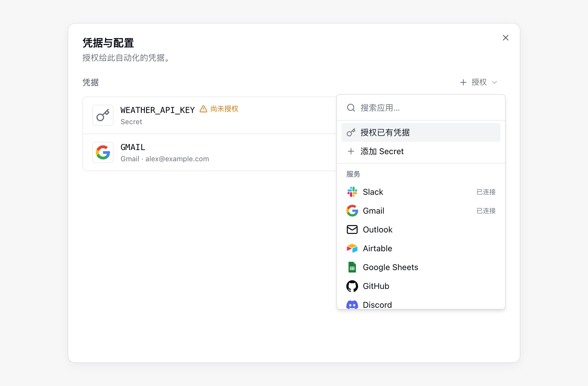Select Slack from the service list
This screenshot has width=588, height=386.
pos(421,192)
